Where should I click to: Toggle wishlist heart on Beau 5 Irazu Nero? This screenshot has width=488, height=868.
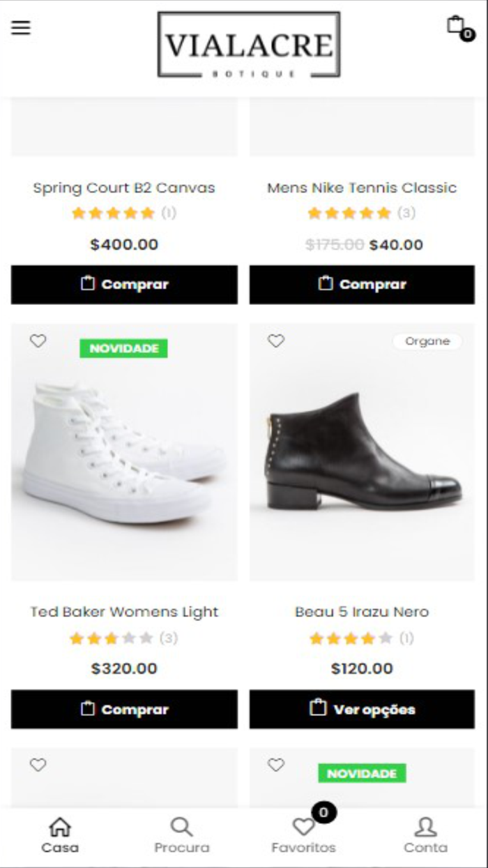[277, 341]
